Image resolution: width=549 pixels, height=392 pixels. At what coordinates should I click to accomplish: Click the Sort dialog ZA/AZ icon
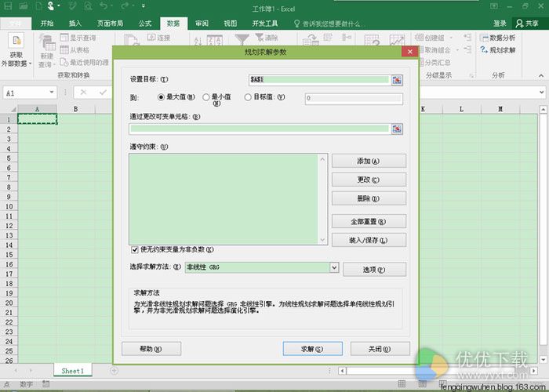pos(214,40)
